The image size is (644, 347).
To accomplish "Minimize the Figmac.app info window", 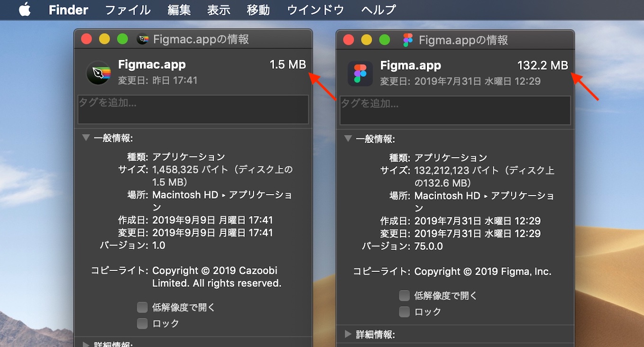I will (x=104, y=39).
